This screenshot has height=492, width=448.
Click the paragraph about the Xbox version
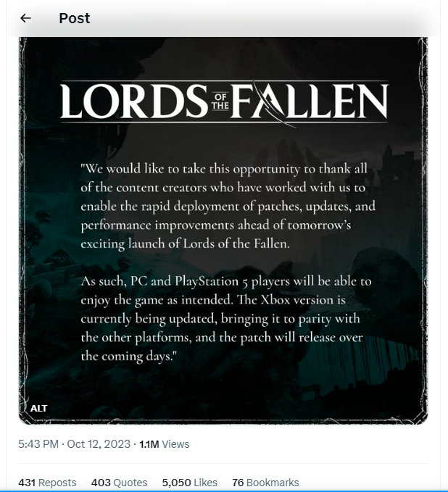226,319
